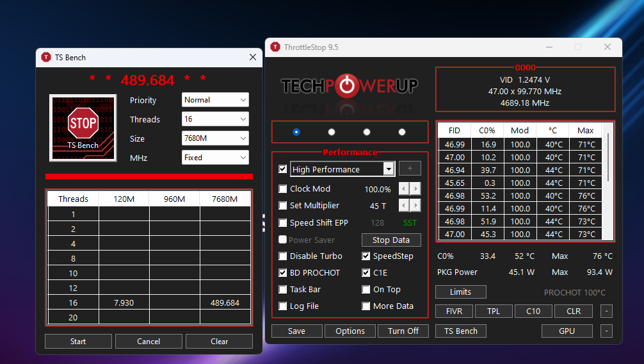Toggle the High Performance checkbox
Image resolution: width=644 pixels, height=364 pixels.
[x=282, y=169]
